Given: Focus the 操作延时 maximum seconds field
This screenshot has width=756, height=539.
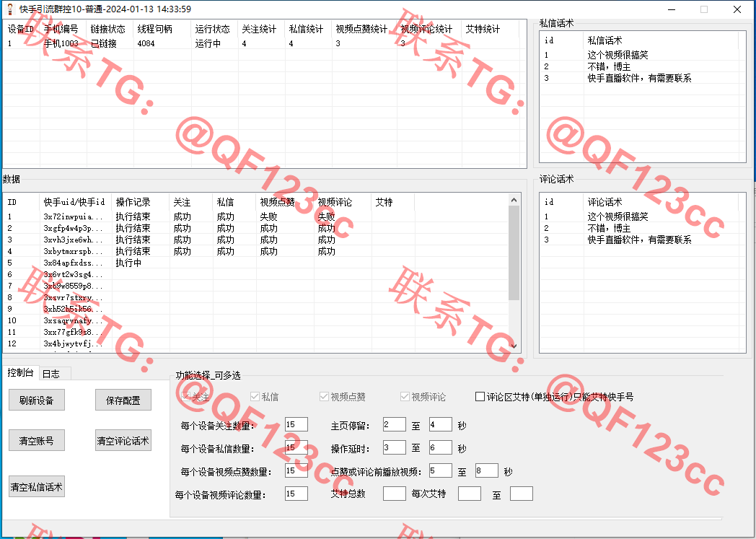Looking at the screenshot, I should coord(440,447).
